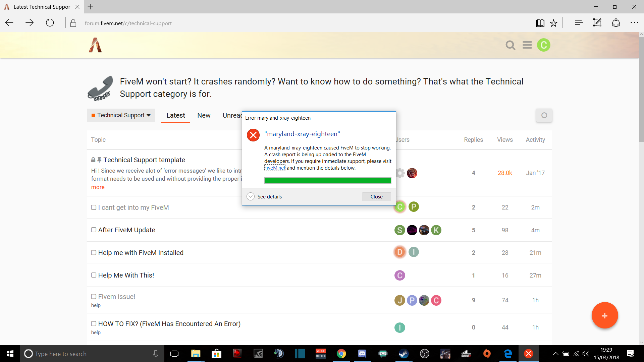Viewport: 644px width, 362px height.
Task: Open the forum search icon
Action: pos(510,45)
